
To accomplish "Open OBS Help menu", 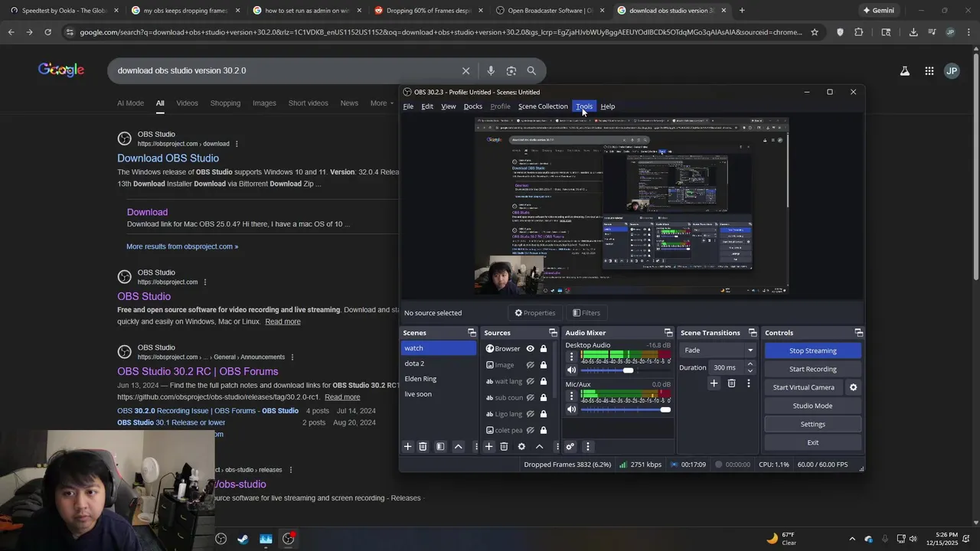I will [608, 106].
